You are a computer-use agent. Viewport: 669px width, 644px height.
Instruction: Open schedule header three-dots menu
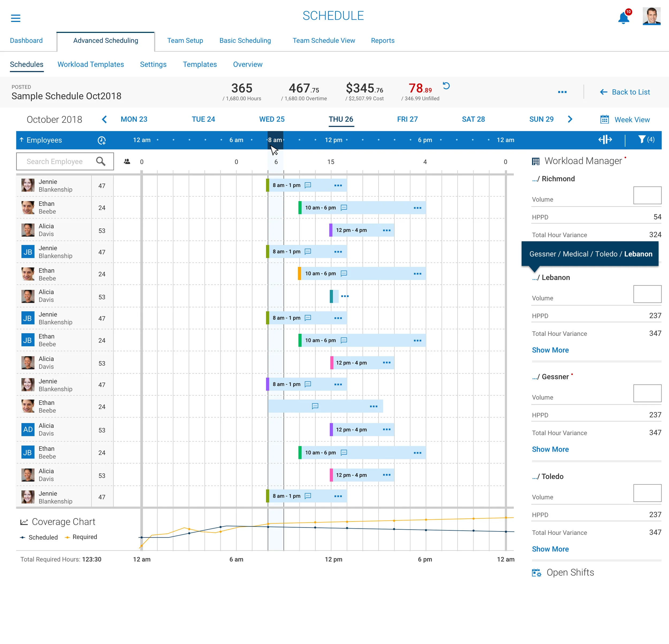562,92
